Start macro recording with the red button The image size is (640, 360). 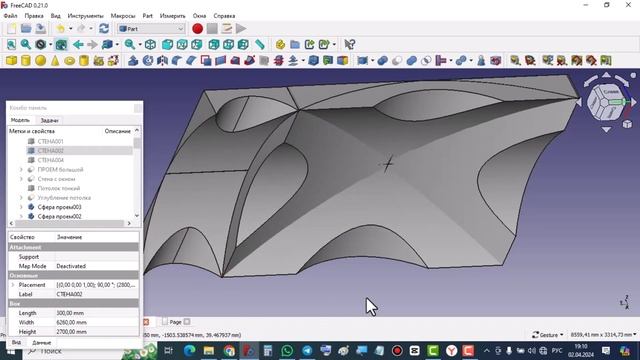click(x=198, y=29)
